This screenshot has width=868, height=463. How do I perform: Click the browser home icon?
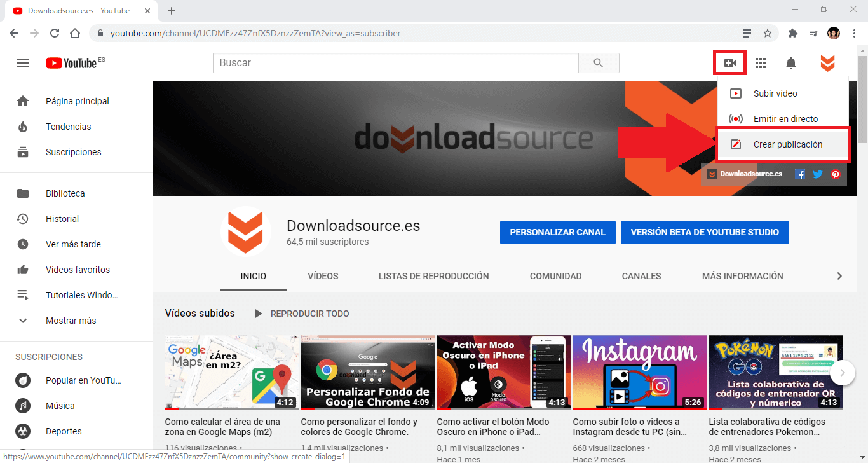point(75,33)
